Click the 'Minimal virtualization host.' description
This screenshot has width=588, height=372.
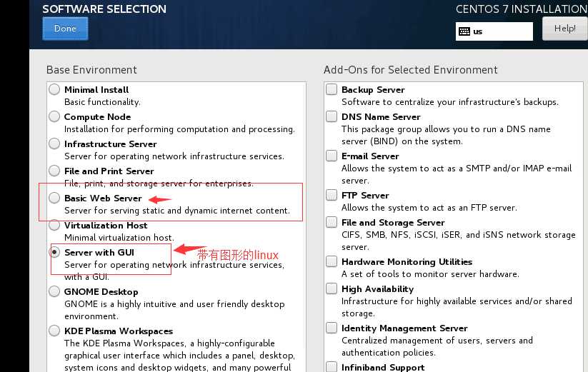[x=119, y=238]
